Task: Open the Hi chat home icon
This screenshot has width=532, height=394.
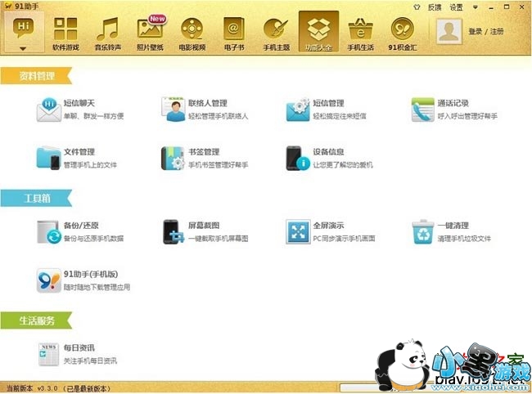Action: click(23, 27)
